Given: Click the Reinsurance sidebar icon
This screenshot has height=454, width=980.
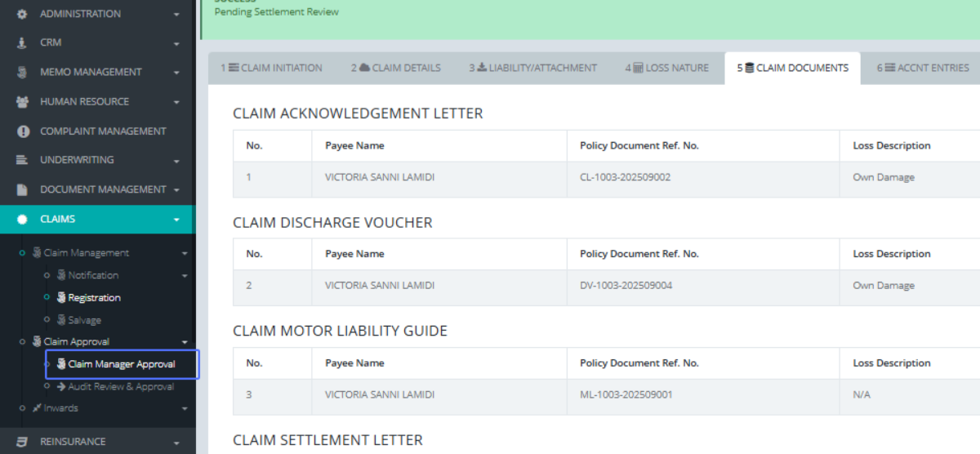Looking at the screenshot, I should click(x=22, y=442).
